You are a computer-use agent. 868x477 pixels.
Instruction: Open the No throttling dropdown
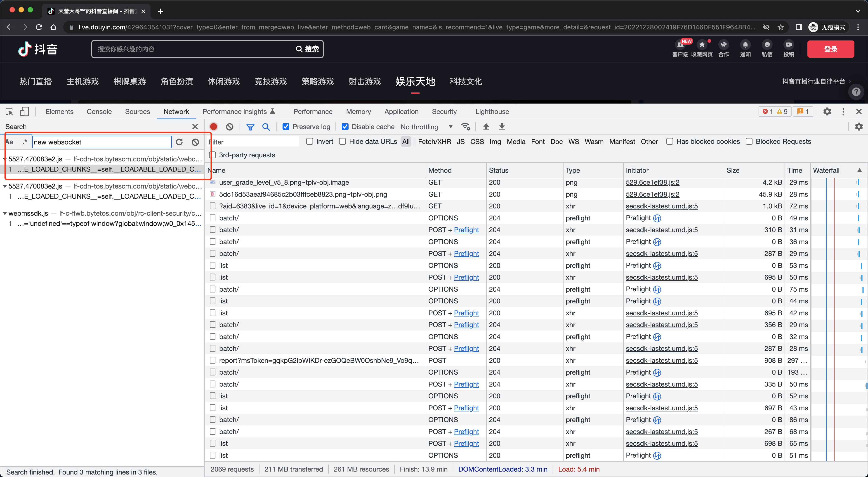coord(426,127)
